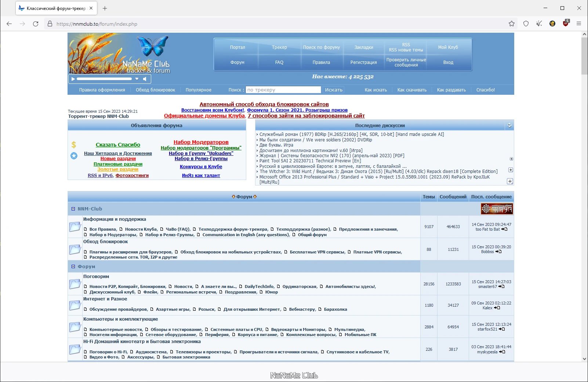Image resolution: width=588 pixels, height=382 pixels.
Task: Collapse the NNM-Club category
Action: tap(73, 209)
